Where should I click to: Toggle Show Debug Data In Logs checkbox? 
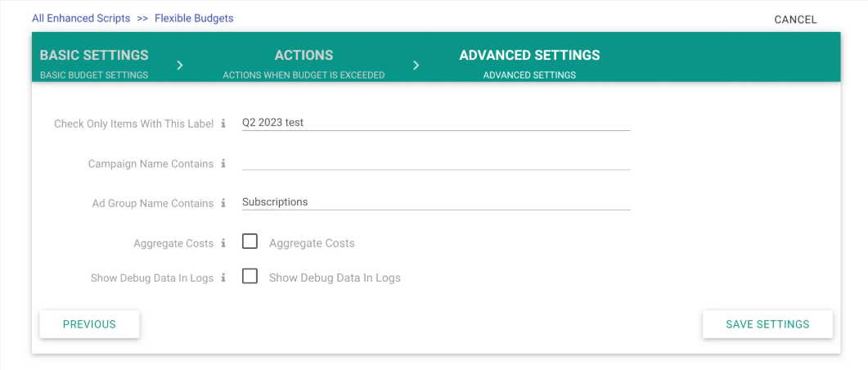pyautogui.click(x=250, y=277)
